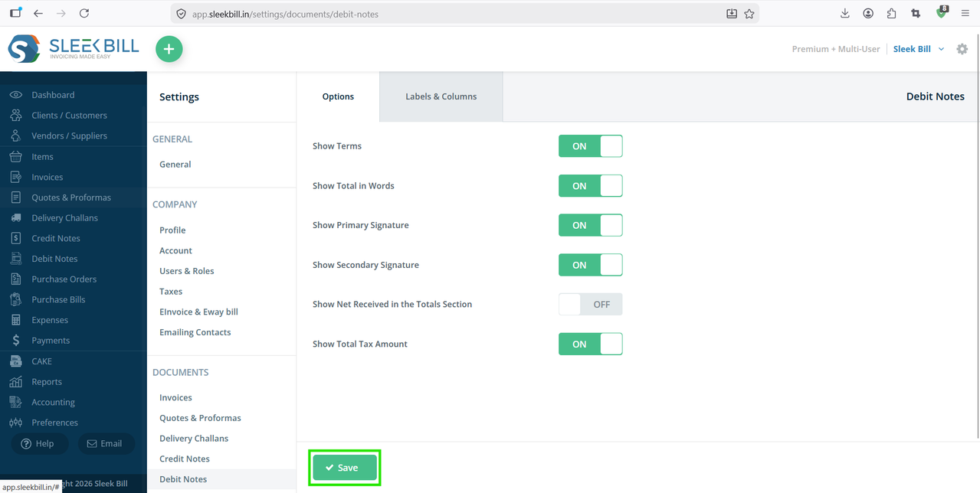This screenshot has height=493, width=980.
Task: Open Taxes settings
Action: tap(171, 292)
